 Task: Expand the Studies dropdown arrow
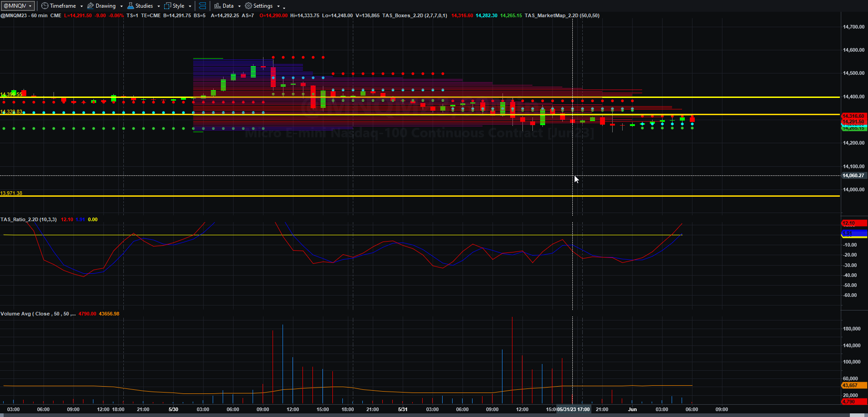159,6
